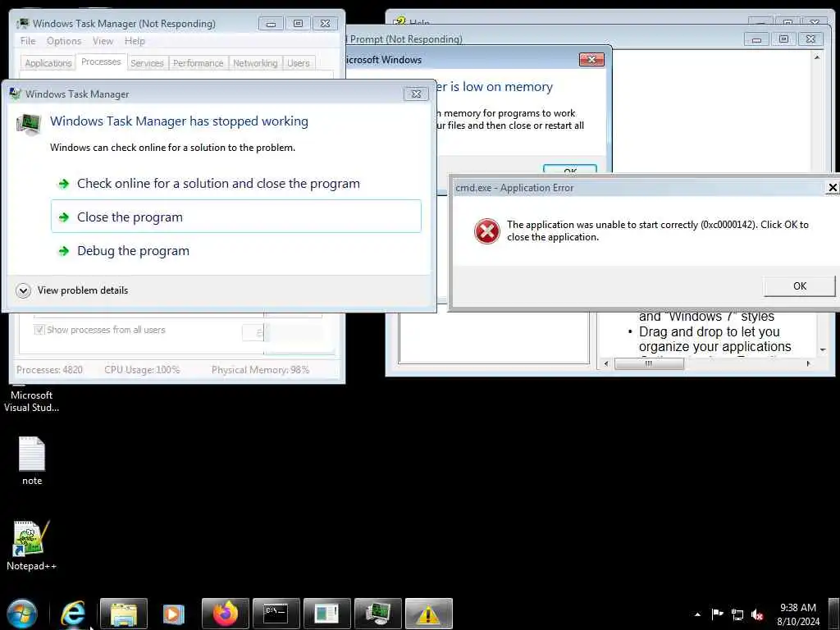The width and height of the screenshot is (840, 630).
Task: Click green arrow beside Check online option
Action: point(64,184)
